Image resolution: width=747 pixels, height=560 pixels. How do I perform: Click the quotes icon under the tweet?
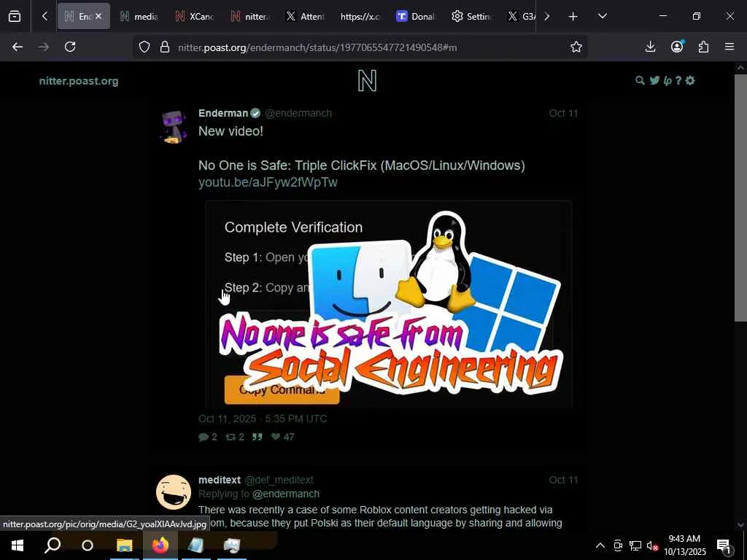coord(258,437)
